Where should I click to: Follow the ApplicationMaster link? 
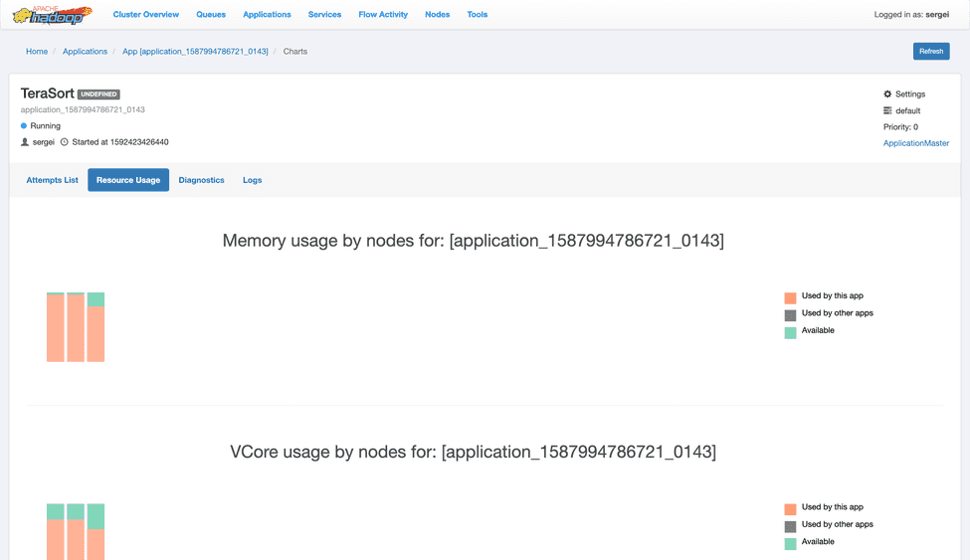point(915,143)
